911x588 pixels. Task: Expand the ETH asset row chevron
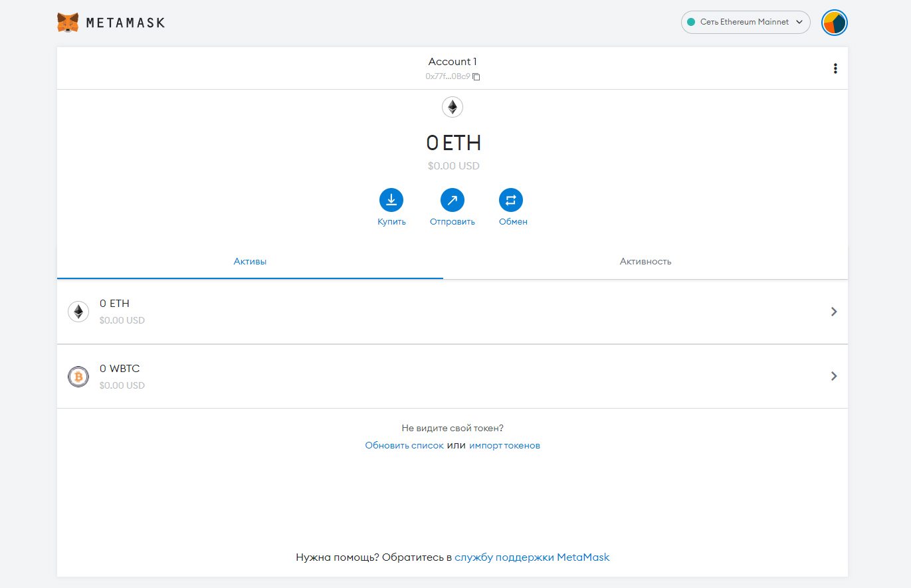834,312
